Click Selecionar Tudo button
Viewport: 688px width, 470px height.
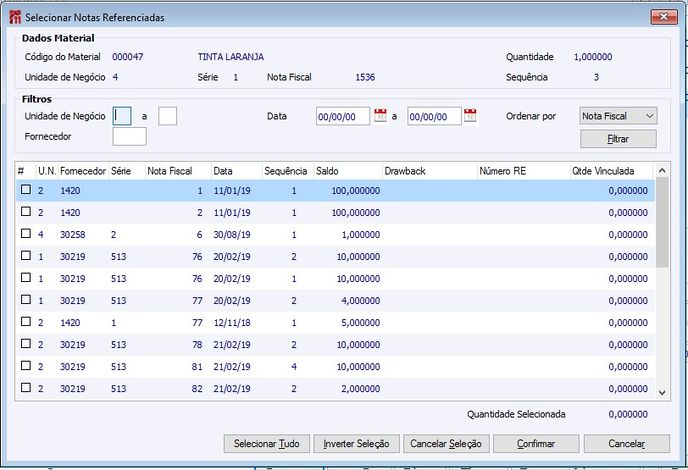click(x=266, y=443)
